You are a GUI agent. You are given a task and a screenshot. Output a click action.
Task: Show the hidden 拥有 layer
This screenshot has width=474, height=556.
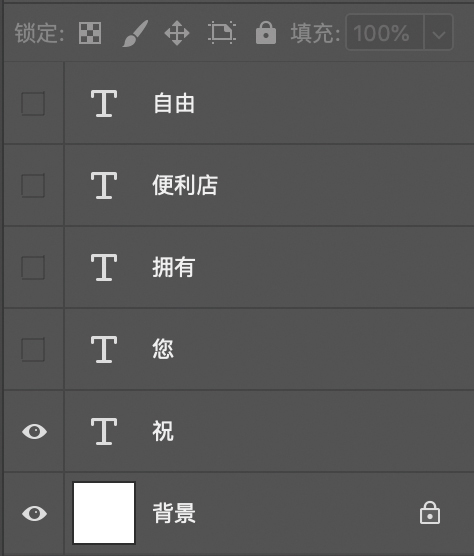click(33, 267)
